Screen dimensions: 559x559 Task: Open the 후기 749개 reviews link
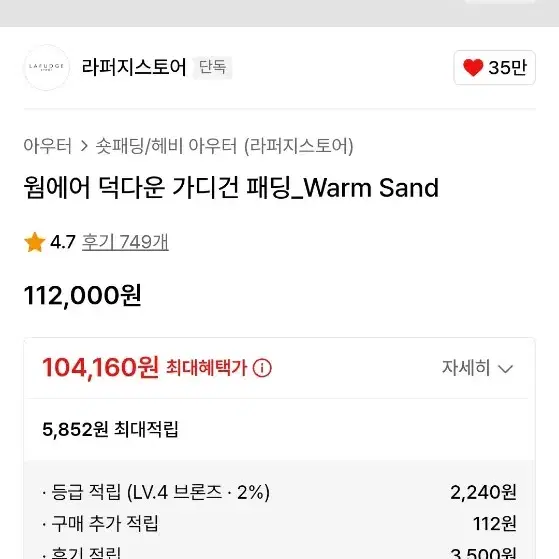pyautogui.click(x=125, y=242)
